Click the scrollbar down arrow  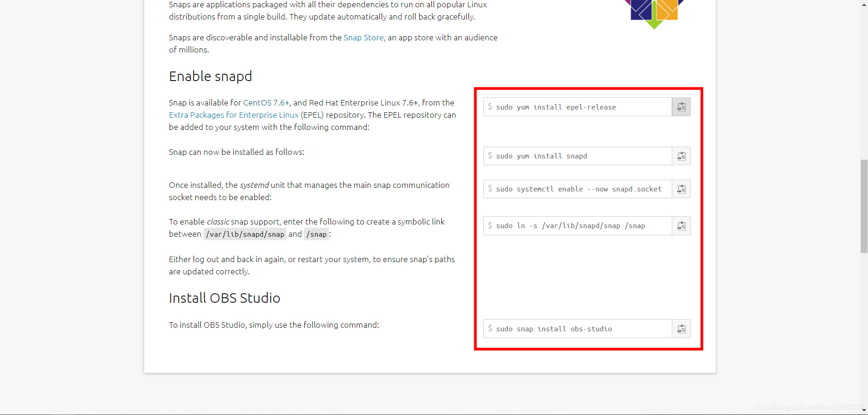point(864,410)
